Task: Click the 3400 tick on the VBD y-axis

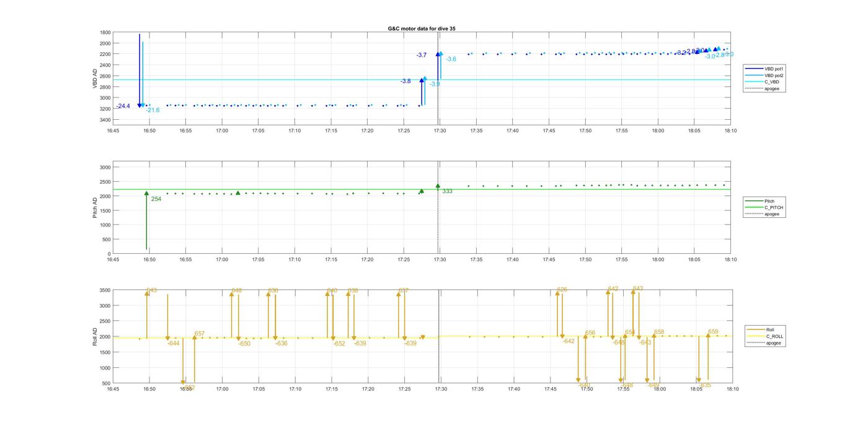Action: click(105, 120)
